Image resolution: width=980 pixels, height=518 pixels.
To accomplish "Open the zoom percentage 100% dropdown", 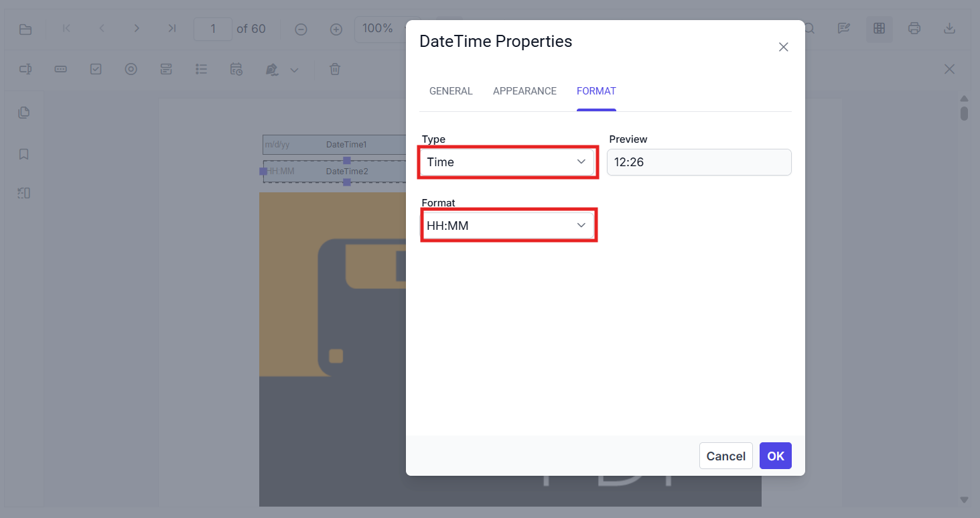I will click(x=388, y=29).
